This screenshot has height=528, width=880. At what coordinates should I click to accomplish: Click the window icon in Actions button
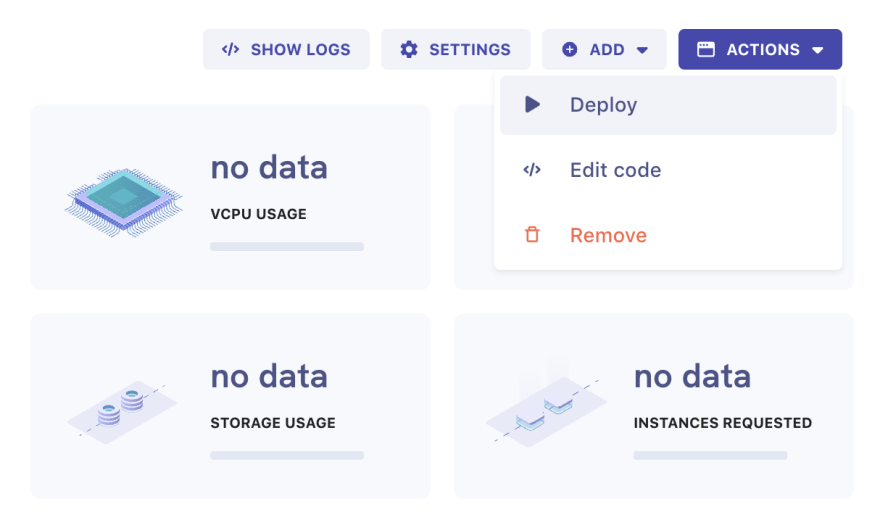(706, 49)
